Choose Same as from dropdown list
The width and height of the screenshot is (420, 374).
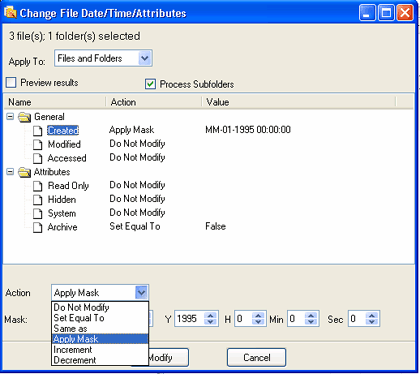pyautogui.click(x=100, y=328)
